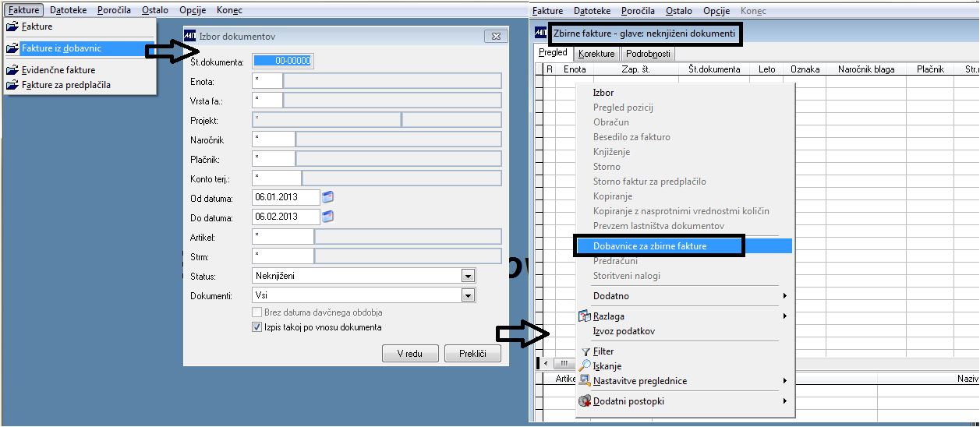Screen dimensions: 980x427
Task: Cancel dialog with Prekliči button
Action: [x=472, y=354]
